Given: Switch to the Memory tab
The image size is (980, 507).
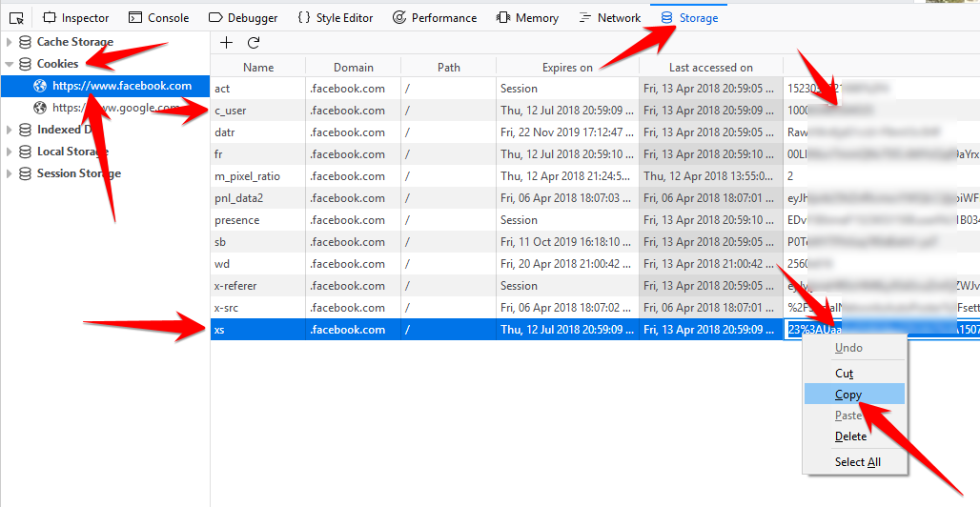Looking at the screenshot, I should coord(527,18).
